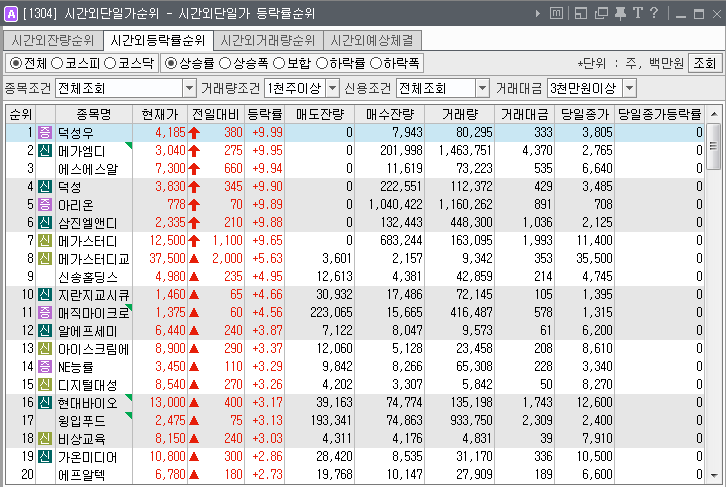Click the 신 badge next to 알에프세미

pos(45,331)
